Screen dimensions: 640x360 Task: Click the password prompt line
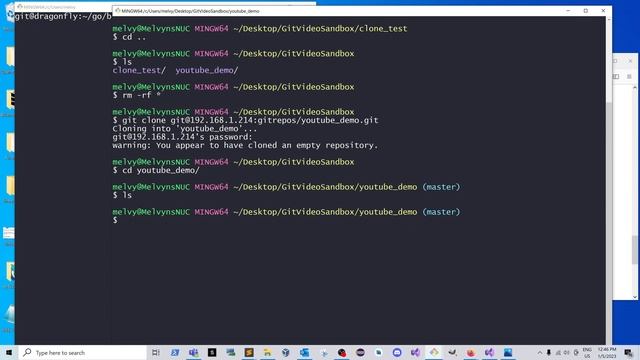(182, 137)
